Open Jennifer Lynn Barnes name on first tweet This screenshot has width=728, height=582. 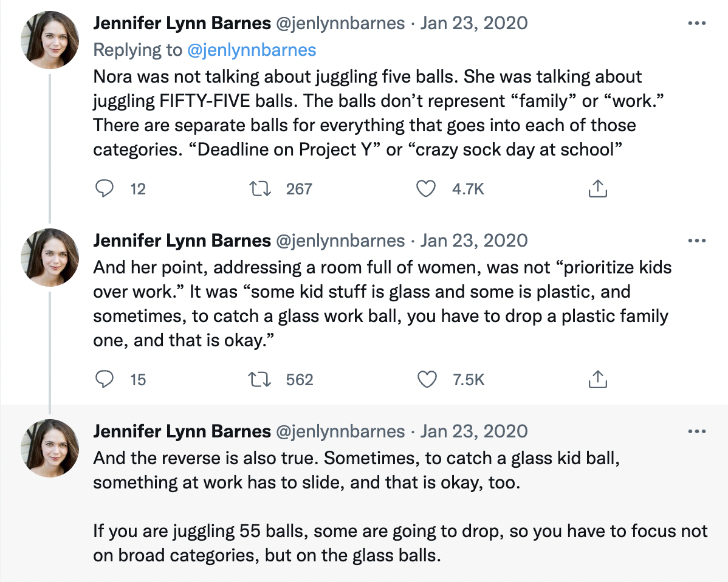182,24
